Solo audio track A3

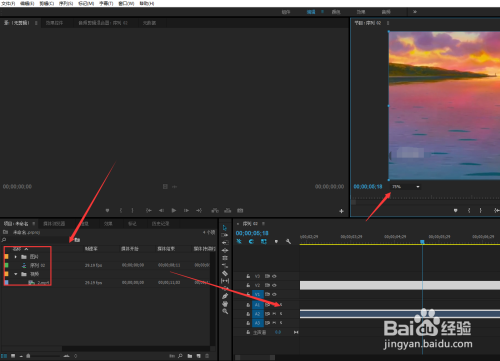[x=281, y=323]
